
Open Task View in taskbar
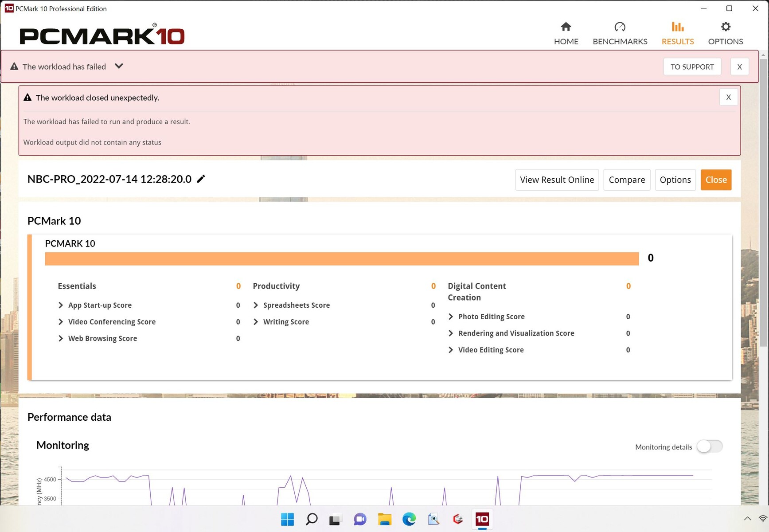click(x=336, y=519)
